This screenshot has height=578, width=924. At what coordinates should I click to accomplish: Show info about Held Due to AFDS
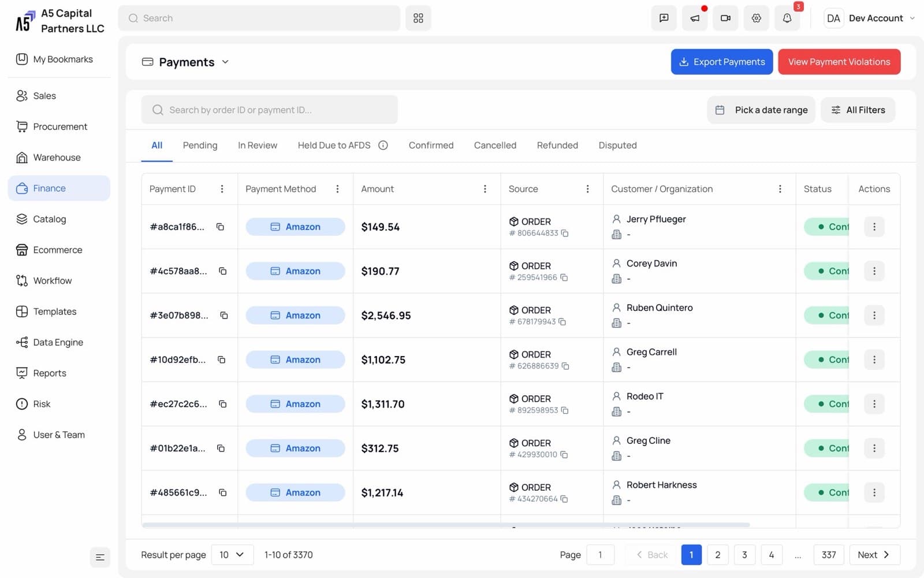(383, 146)
